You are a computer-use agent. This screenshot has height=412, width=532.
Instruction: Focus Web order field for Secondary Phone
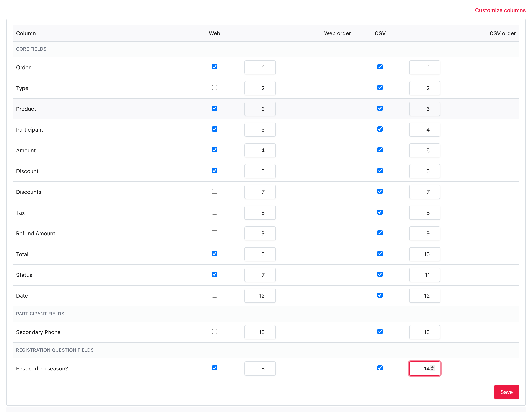click(x=260, y=332)
